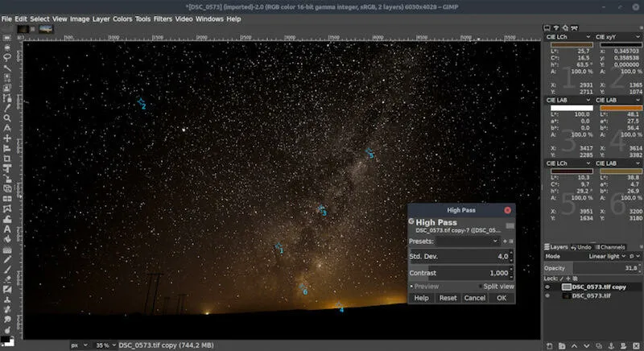This screenshot has height=351, width=644.
Task: Toggle the Preview checkbox in High Pass
Action: 412,286
